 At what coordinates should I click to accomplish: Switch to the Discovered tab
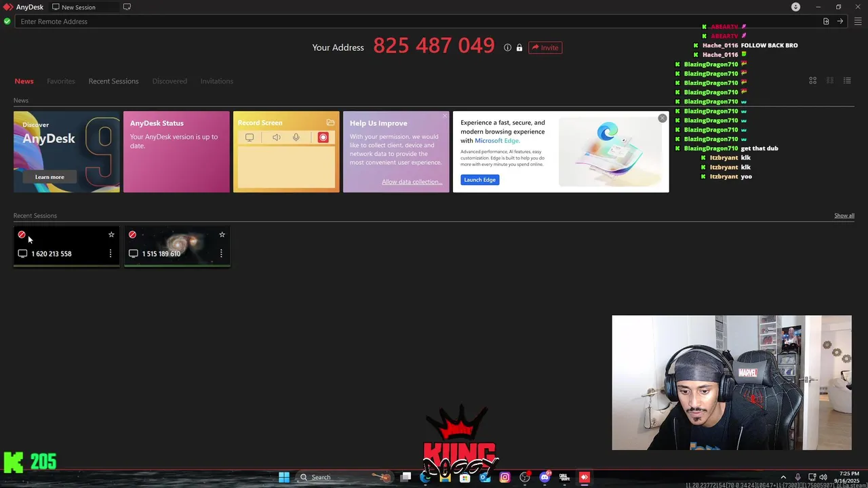tap(170, 81)
